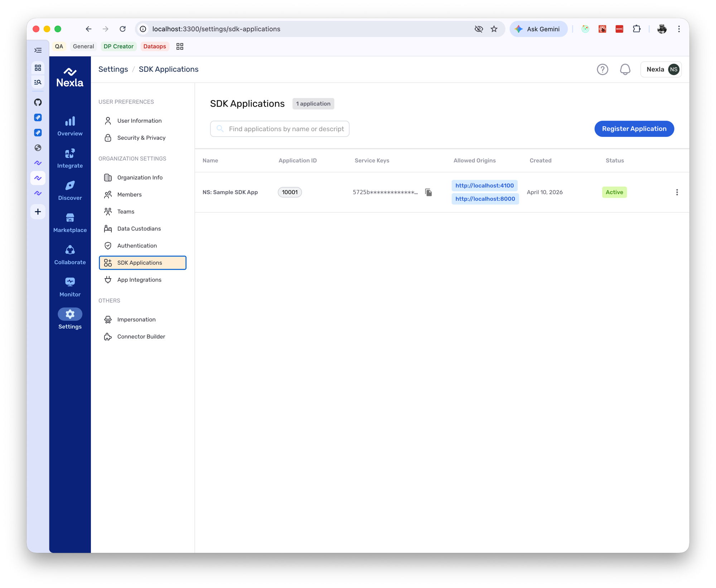Navigate to Settings via the breadcrumb
Screen dimensions: 716x588
click(x=113, y=69)
